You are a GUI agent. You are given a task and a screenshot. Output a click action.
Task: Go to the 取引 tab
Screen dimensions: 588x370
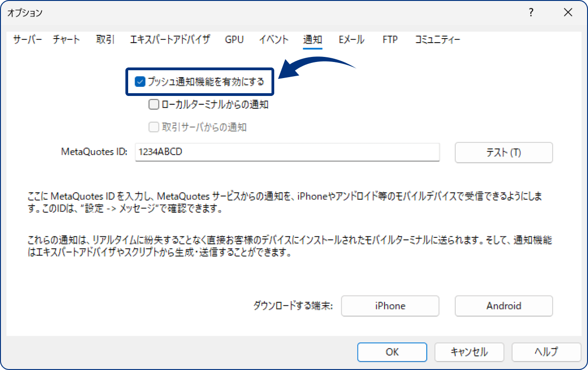coord(104,40)
